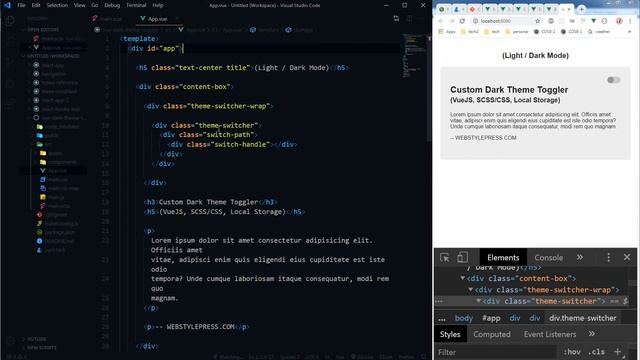
Task: Open the weather bookmark
Action: click(x=599, y=31)
